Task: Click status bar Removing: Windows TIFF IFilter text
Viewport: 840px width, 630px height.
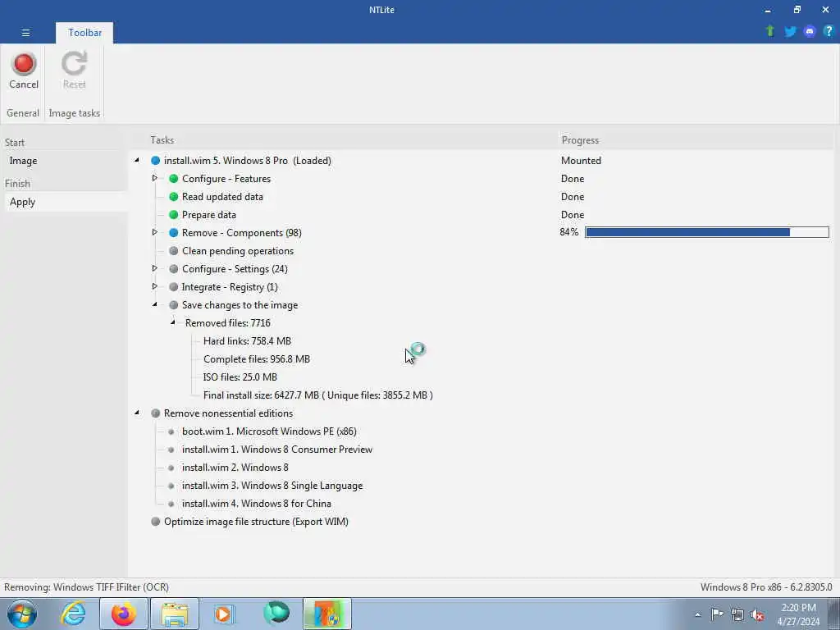Action: tap(86, 587)
